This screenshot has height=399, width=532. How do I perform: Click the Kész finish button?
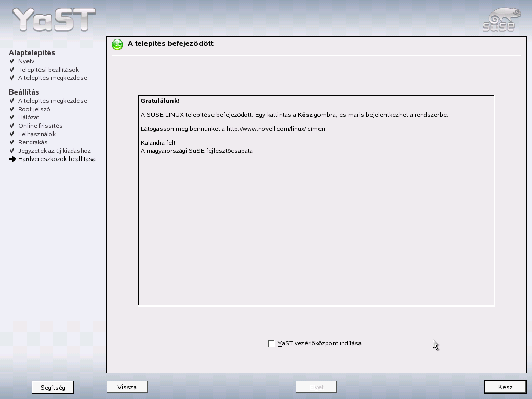pos(505,387)
